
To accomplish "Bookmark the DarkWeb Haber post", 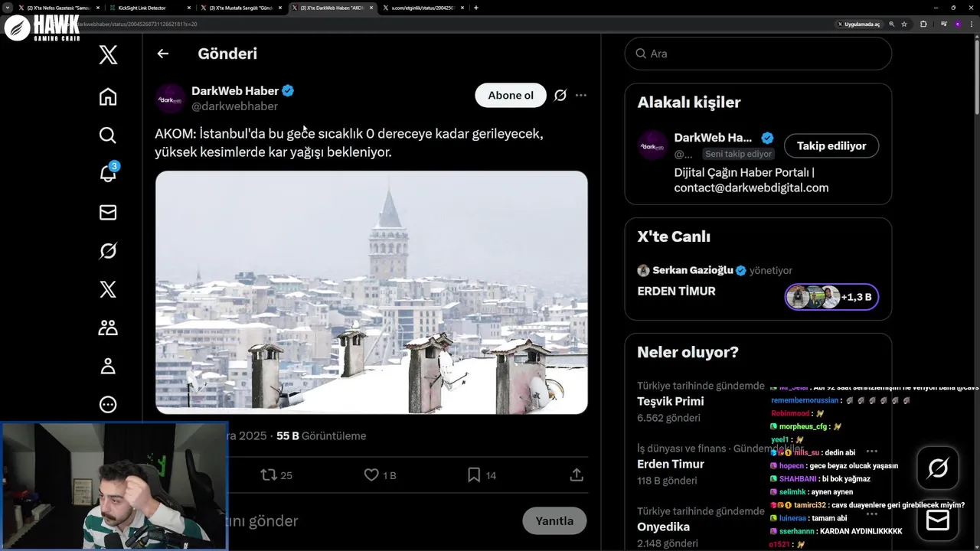I will click(474, 475).
